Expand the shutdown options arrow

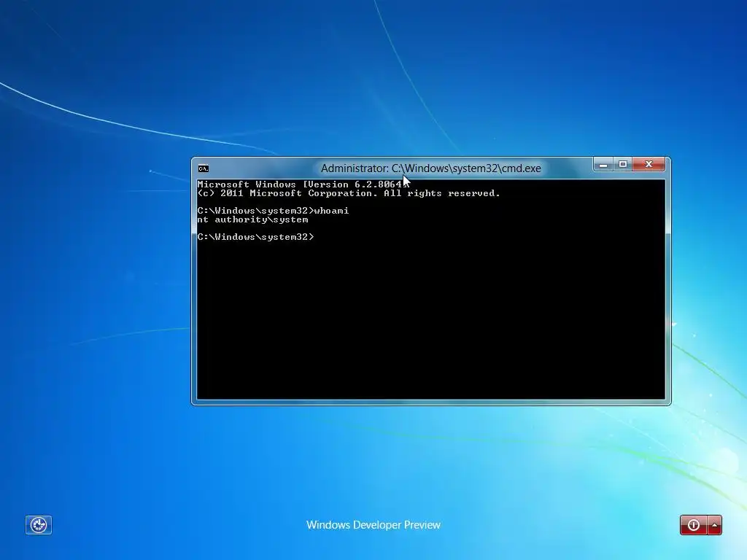tap(715, 525)
